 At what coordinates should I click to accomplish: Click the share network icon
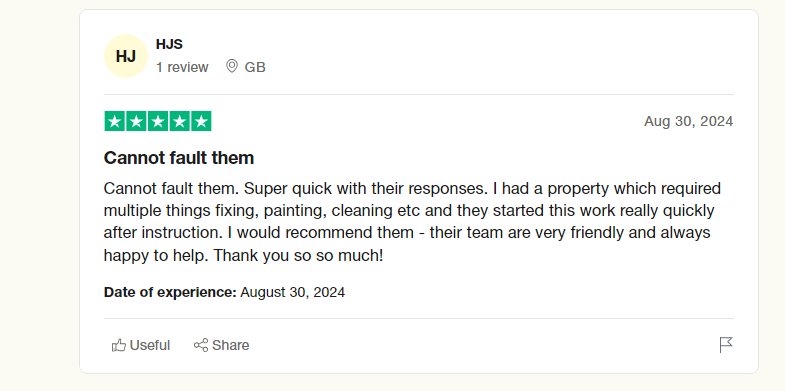point(201,345)
